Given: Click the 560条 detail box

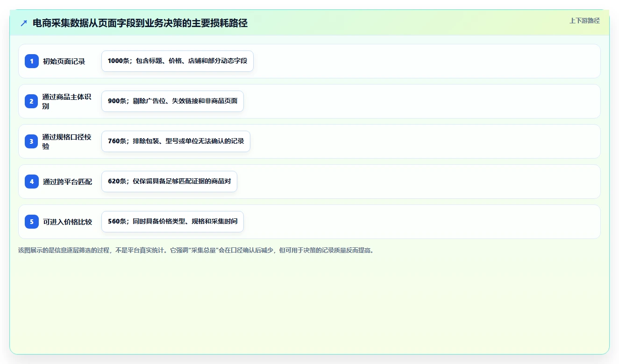Looking at the screenshot, I should click(172, 222).
